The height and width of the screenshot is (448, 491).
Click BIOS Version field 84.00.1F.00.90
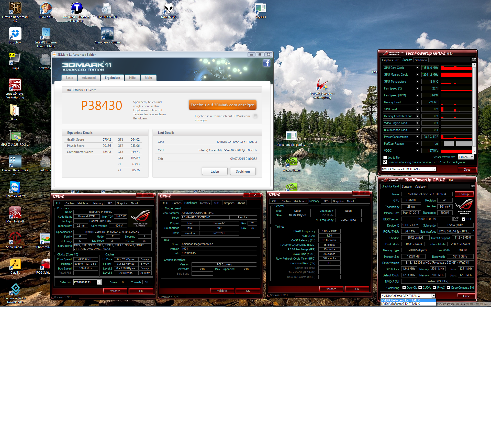click(x=427, y=219)
